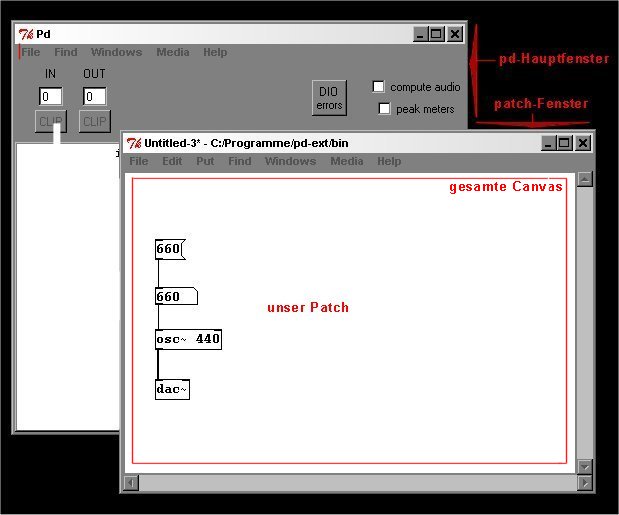
Task: Enable the compute audio checkbox
Action: point(379,87)
